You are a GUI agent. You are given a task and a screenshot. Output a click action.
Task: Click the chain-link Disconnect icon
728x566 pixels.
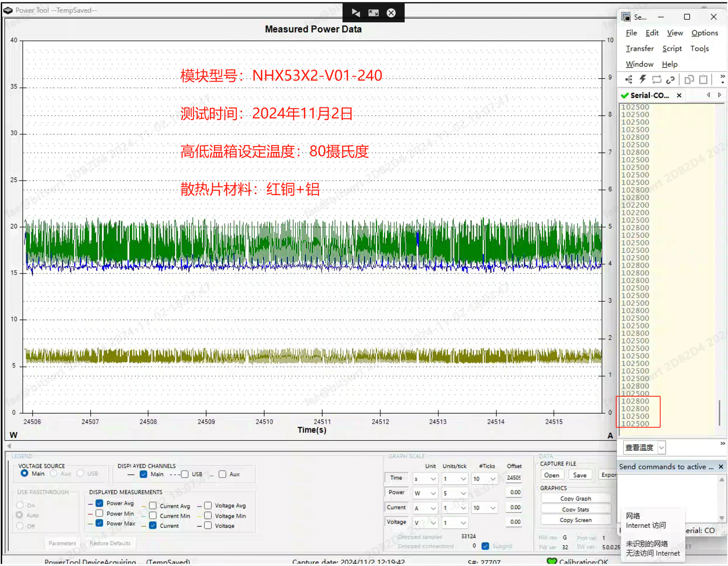tap(670, 80)
